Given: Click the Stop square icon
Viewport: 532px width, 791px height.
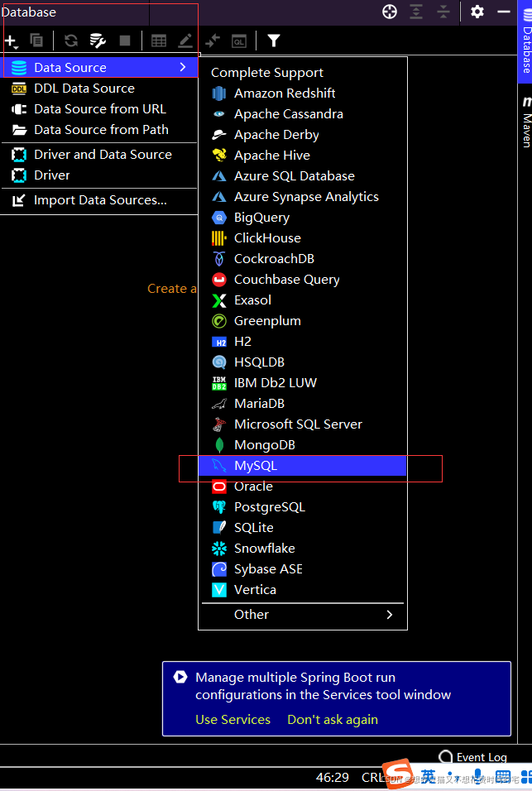Looking at the screenshot, I should [125, 41].
